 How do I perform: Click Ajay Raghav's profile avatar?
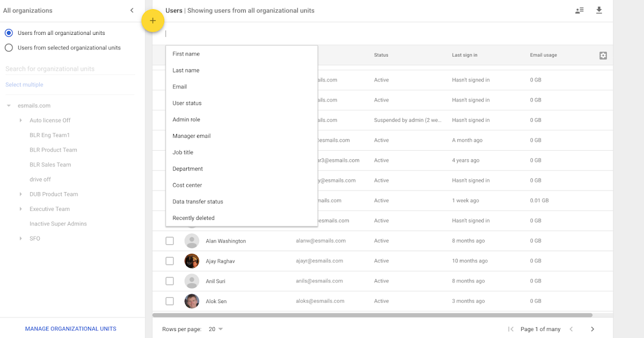point(192,261)
